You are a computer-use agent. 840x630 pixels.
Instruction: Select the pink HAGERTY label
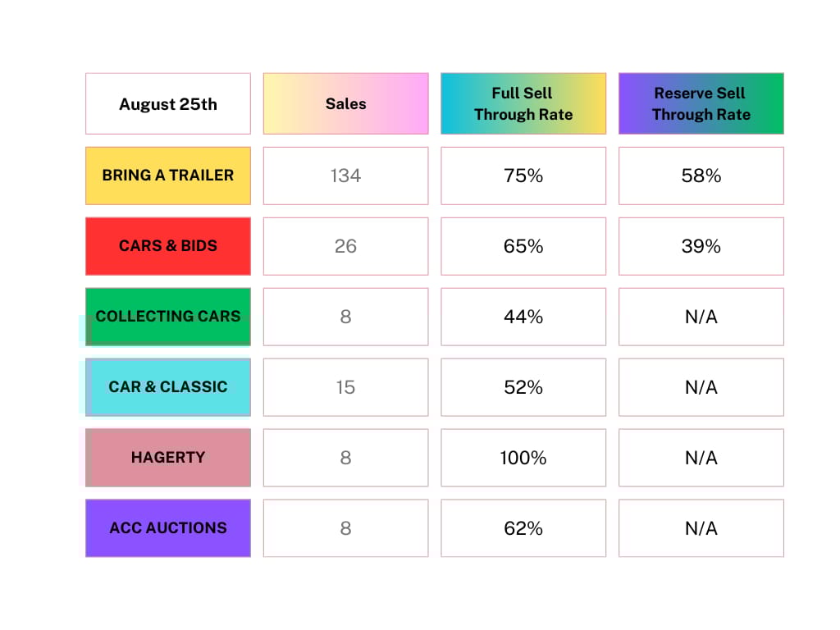pos(167,458)
